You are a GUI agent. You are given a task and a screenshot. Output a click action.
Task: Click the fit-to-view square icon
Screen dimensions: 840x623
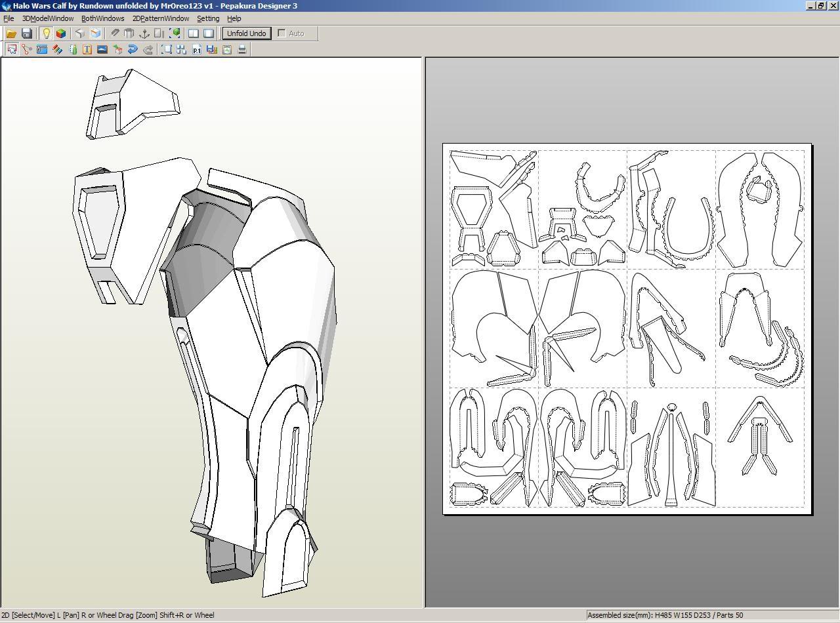click(x=167, y=49)
